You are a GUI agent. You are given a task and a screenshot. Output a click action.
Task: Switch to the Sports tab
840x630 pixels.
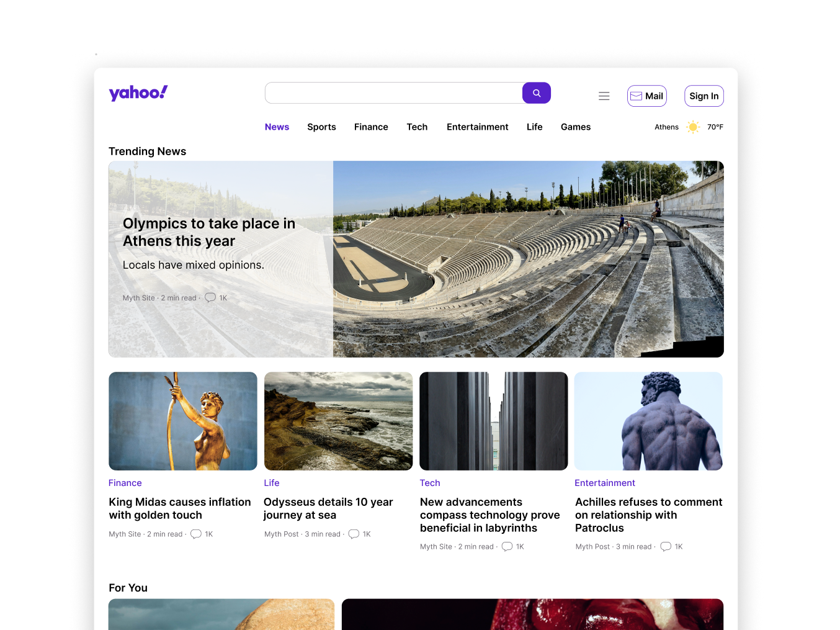[321, 127]
